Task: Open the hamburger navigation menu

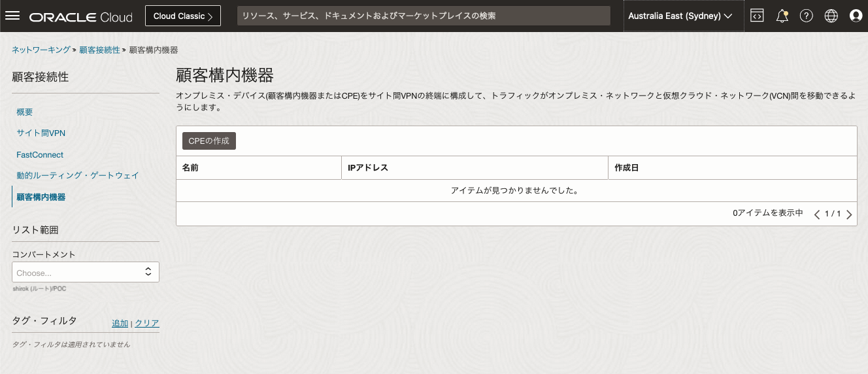Action: [12, 16]
